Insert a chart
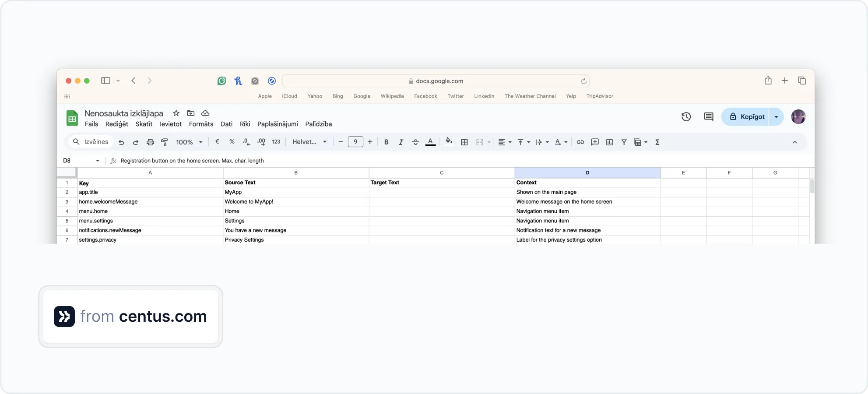 609,142
